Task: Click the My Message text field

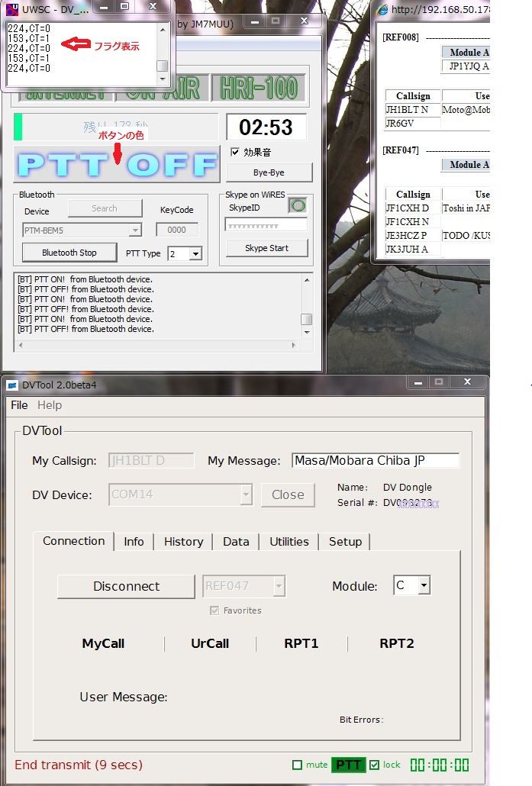Action: 376,461
